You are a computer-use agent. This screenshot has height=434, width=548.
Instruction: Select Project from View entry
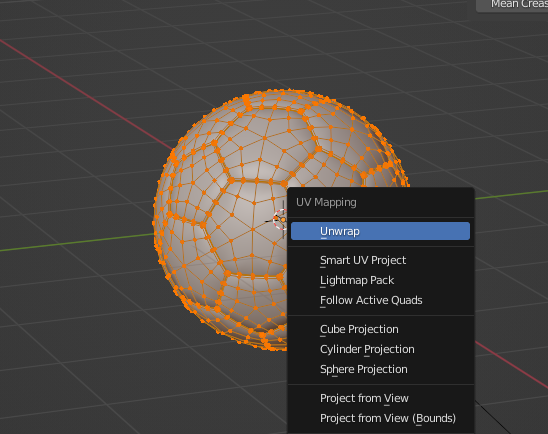click(x=380, y=398)
